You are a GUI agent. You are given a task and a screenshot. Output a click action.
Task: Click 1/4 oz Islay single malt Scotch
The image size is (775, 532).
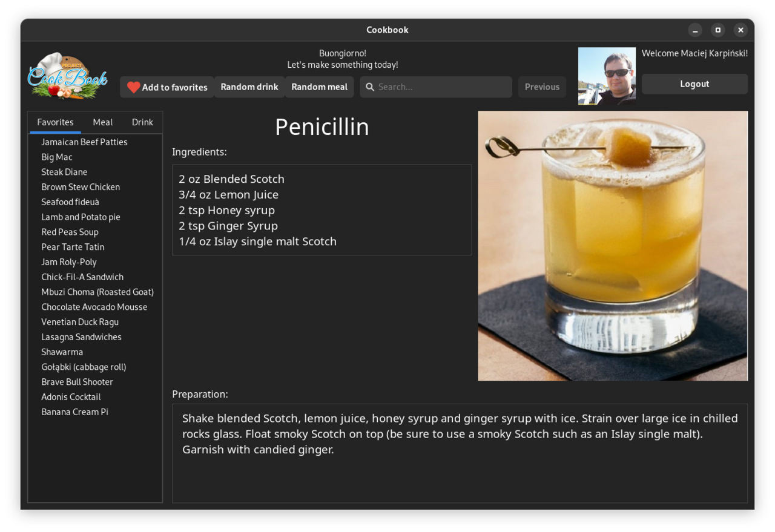coord(257,241)
